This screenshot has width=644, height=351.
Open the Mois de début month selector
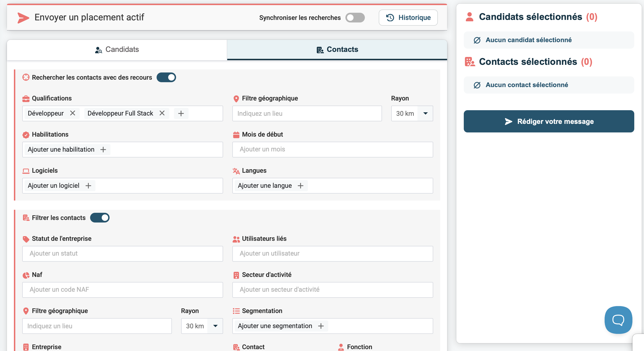point(332,149)
